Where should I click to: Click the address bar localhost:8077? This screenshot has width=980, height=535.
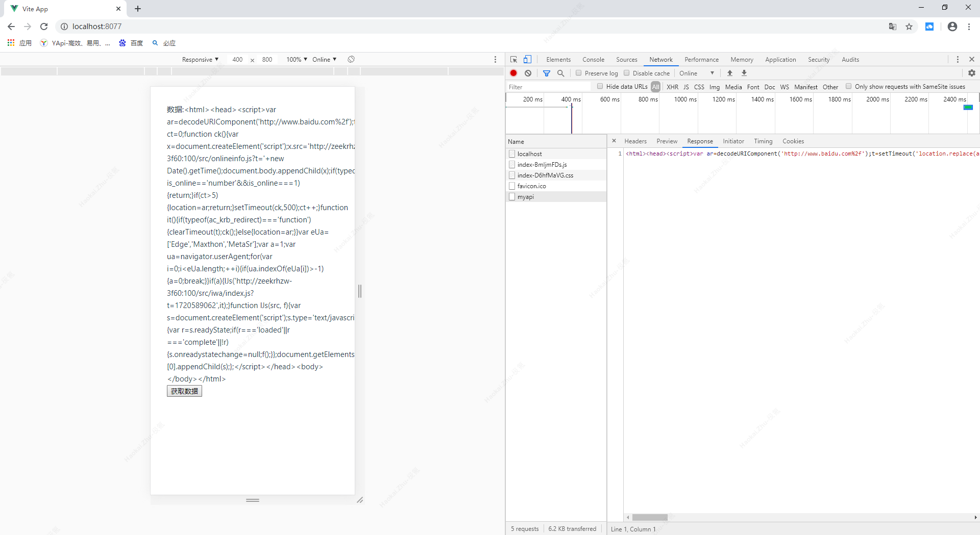97,27
